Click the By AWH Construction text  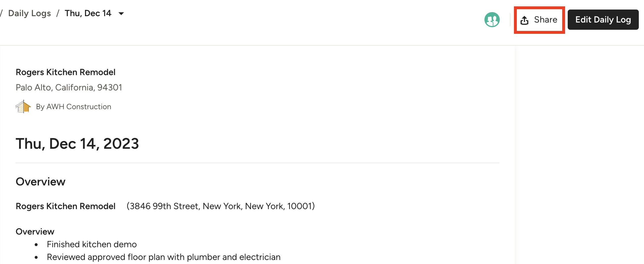tap(73, 107)
